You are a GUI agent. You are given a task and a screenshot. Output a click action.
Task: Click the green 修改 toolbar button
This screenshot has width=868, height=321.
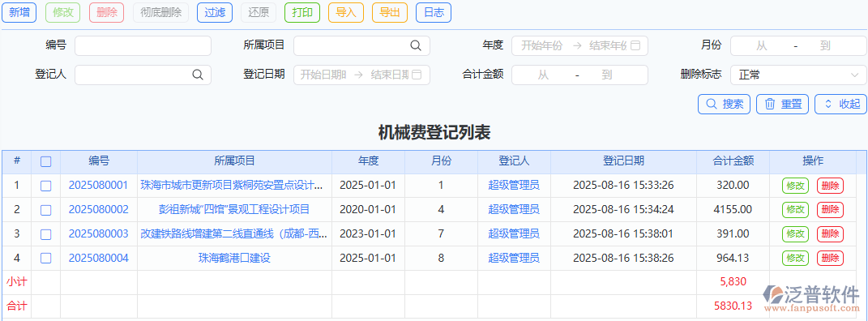point(63,12)
